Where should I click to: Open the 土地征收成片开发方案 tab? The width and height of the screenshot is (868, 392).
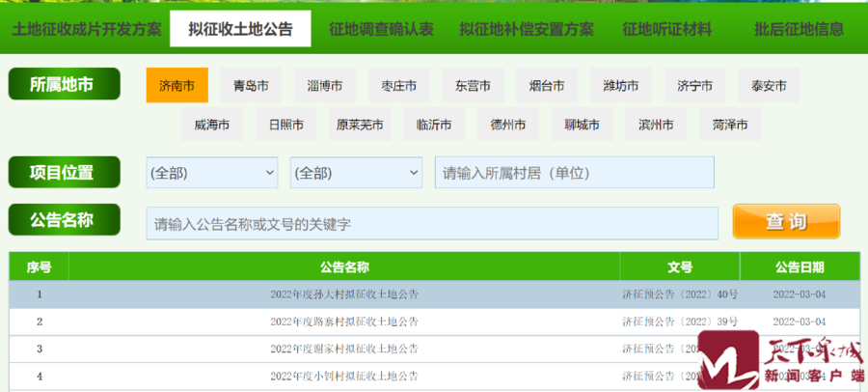click(87, 29)
